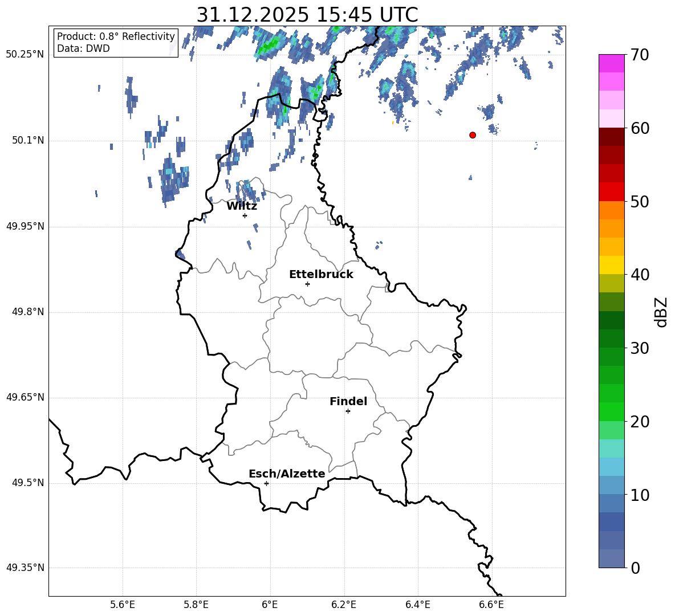Select the Findel location label
Viewport: 675px width, 616px height.
pyautogui.click(x=348, y=402)
